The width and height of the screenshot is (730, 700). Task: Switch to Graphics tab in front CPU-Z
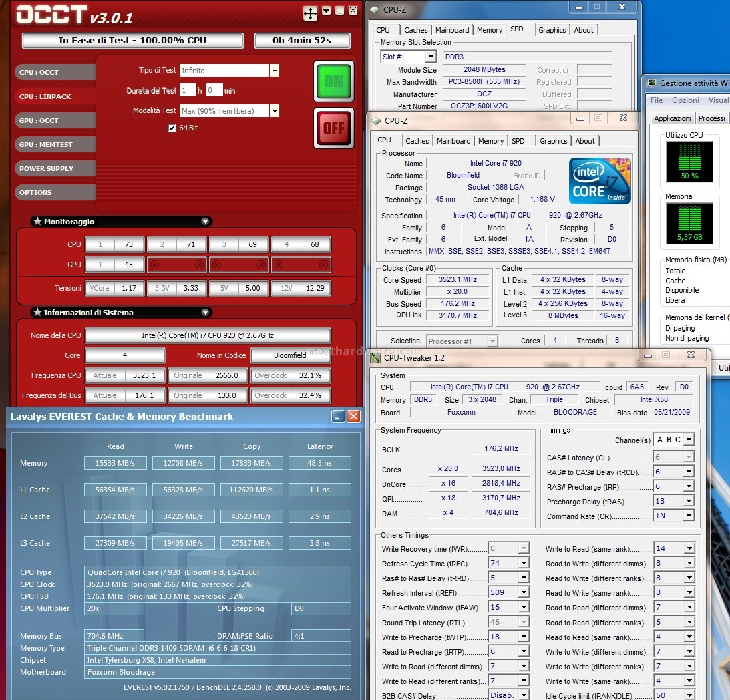[553, 141]
